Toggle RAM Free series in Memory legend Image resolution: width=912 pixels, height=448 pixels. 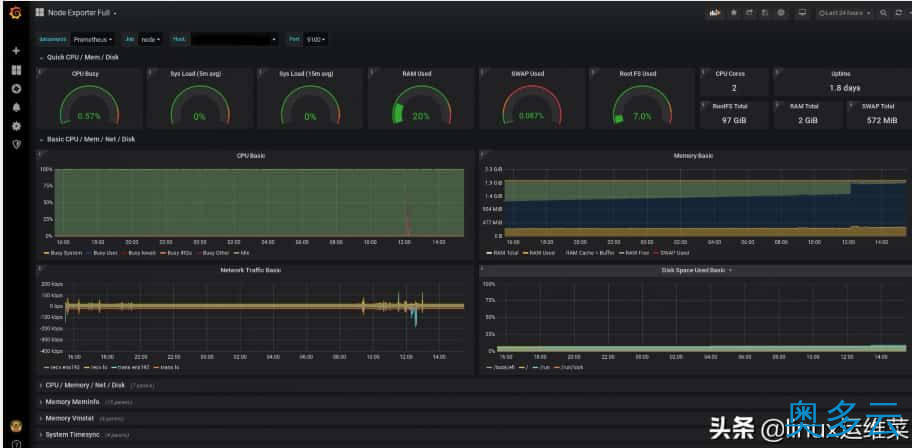pyautogui.click(x=635, y=253)
